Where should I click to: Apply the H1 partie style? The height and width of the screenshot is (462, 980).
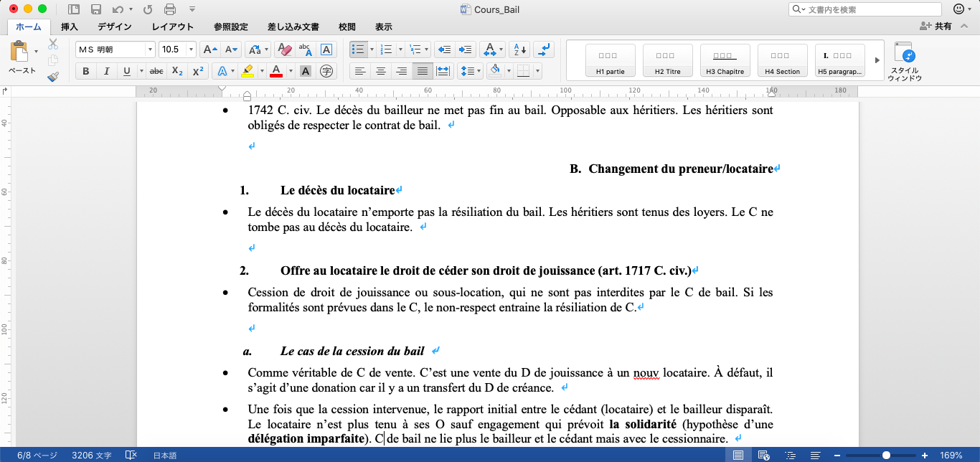pos(611,60)
